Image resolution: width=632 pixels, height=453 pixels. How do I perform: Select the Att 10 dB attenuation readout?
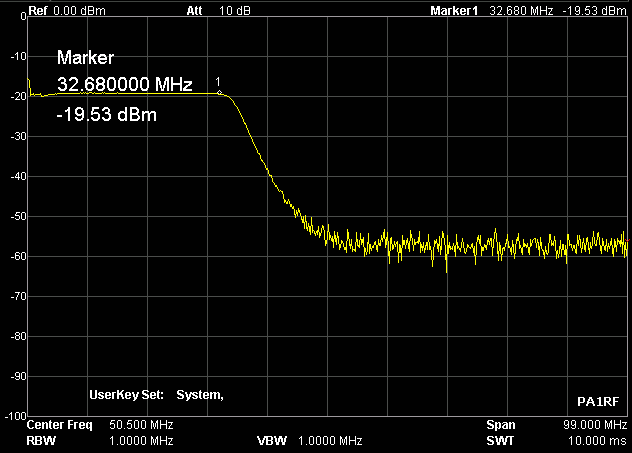pyautogui.click(x=219, y=10)
